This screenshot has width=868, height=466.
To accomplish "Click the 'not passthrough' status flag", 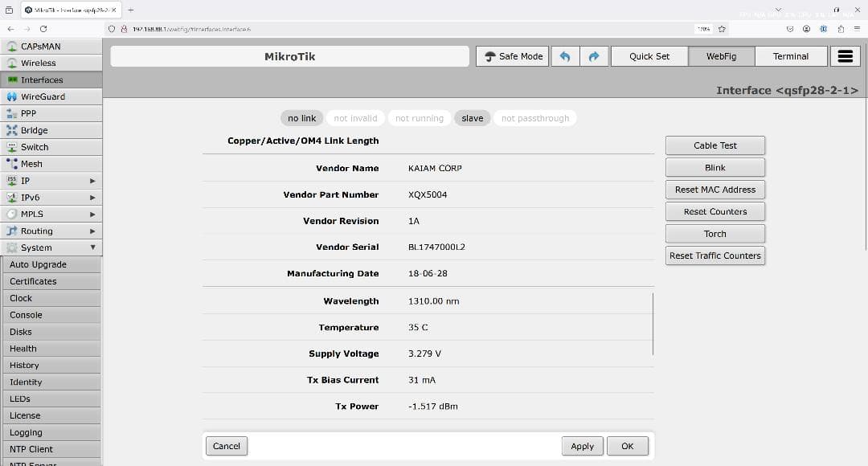I will coord(534,118).
